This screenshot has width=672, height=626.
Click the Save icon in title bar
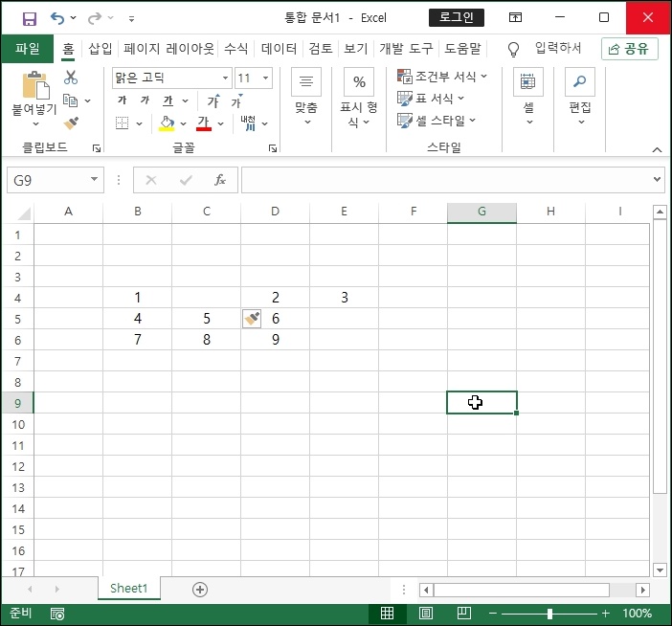29,18
